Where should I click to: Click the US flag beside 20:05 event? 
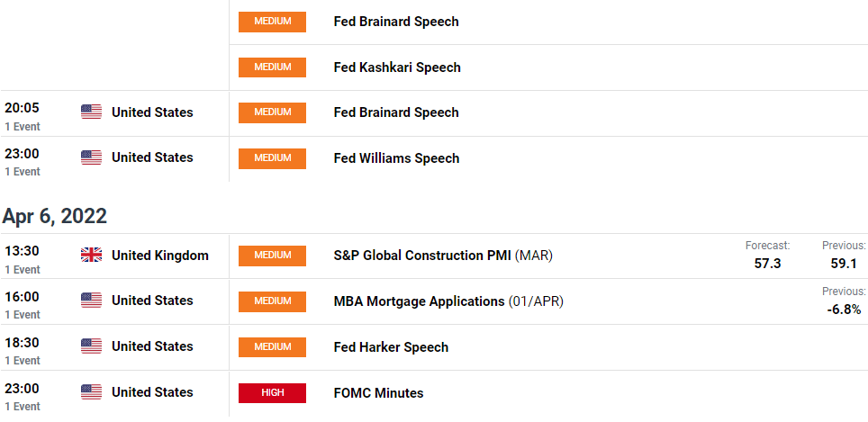tap(91, 112)
